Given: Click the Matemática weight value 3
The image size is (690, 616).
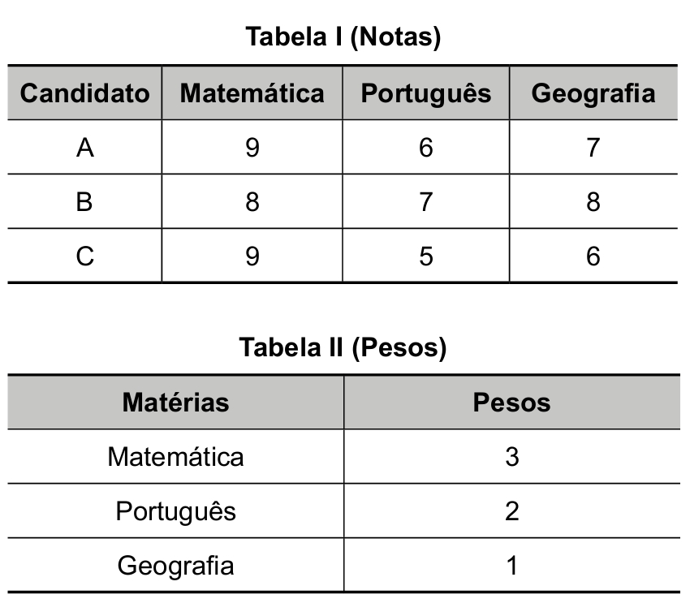Looking at the screenshot, I should [511, 457].
